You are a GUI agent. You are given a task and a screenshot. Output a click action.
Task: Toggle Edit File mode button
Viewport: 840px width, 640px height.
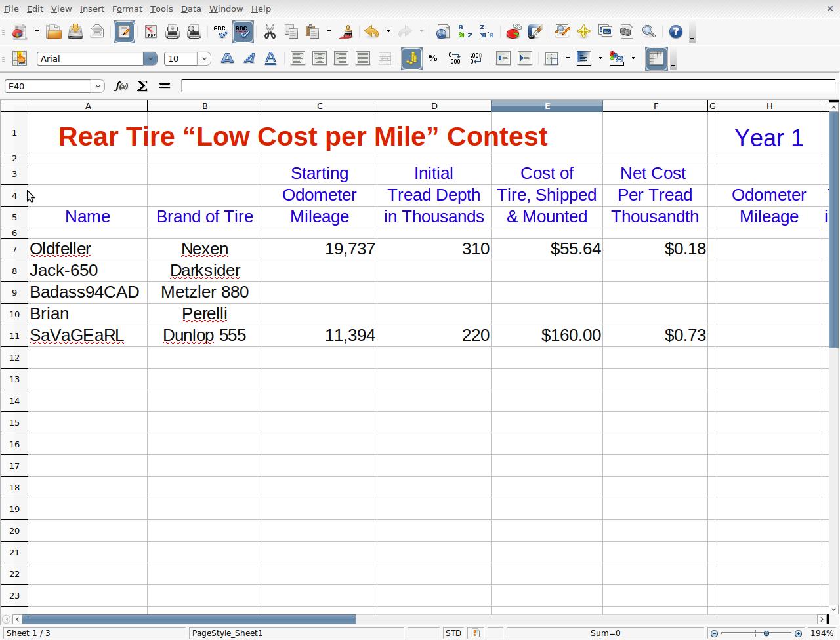(x=124, y=31)
